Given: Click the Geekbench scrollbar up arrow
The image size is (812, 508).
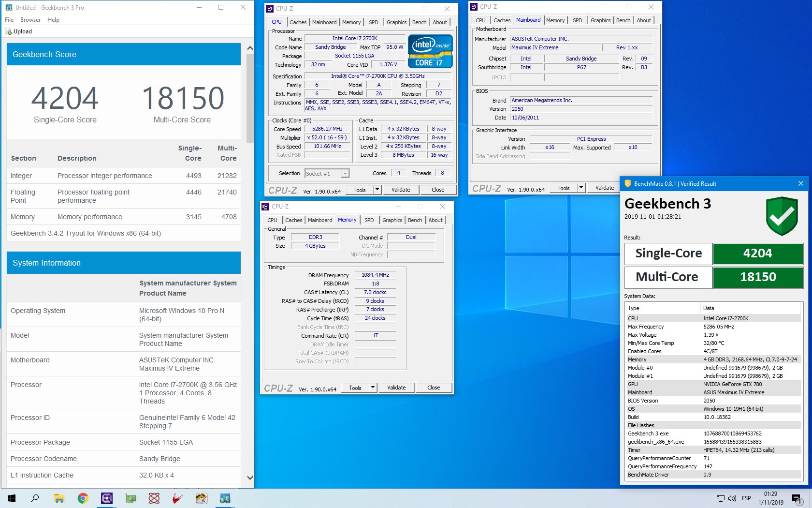Looking at the screenshot, I should [250, 48].
